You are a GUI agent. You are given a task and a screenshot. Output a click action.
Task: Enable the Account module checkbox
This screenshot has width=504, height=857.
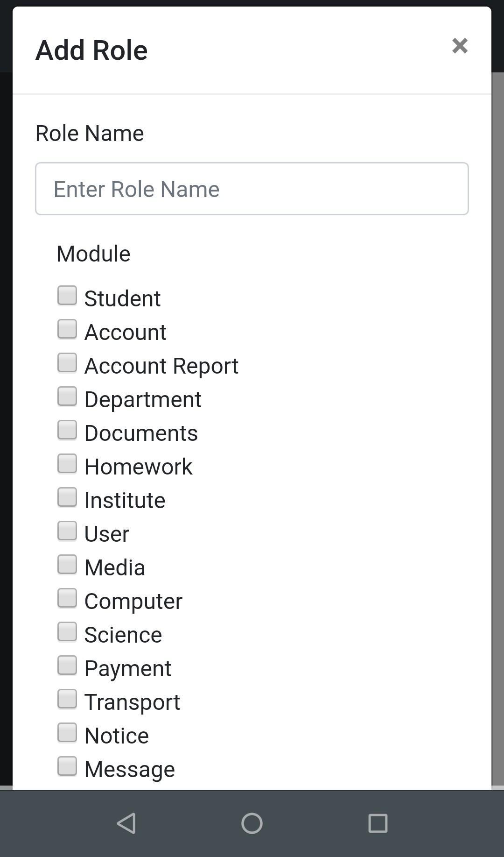pyautogui.click(x=67, y=329)
